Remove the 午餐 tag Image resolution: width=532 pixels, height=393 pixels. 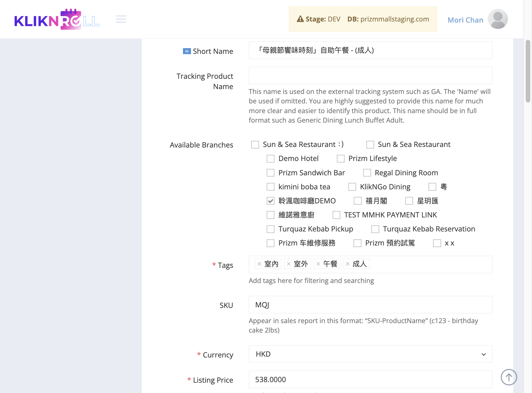click(x=318, y=264)
